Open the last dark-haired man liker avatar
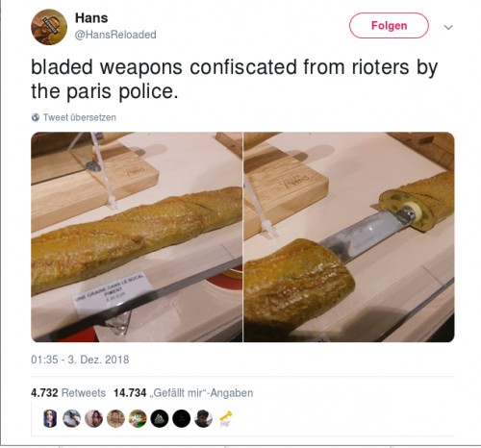Image resolution: width=481 pixels, height=448 pixels. pyautogui.click(x=203, y=418)
